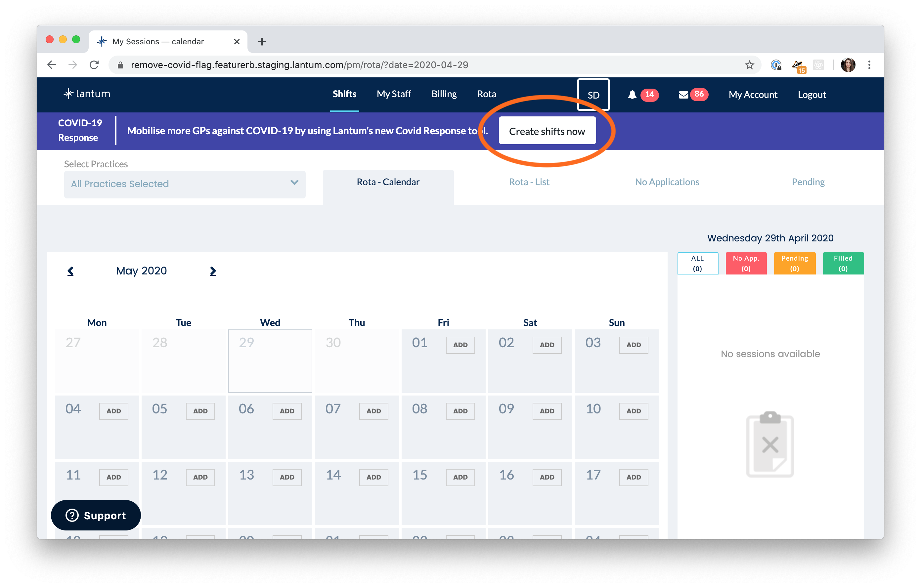Bookmark this page with the star
Viewport: 921px width, 588px height.
coord(749,64)
